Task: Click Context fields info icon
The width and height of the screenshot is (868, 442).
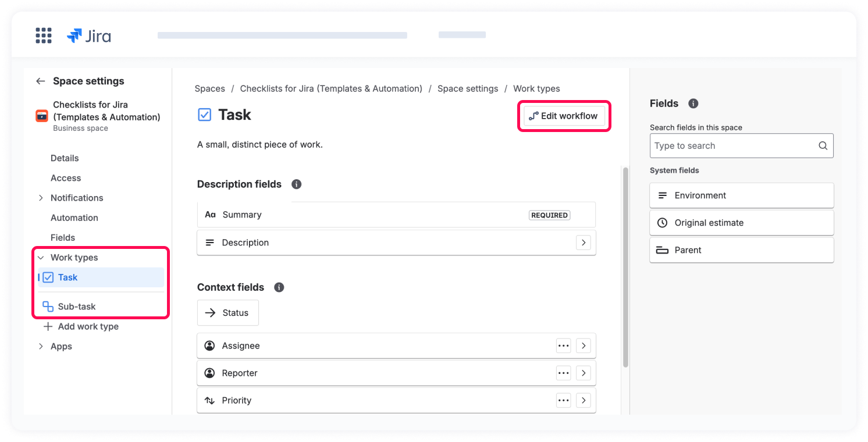Action: click(279, 287)
